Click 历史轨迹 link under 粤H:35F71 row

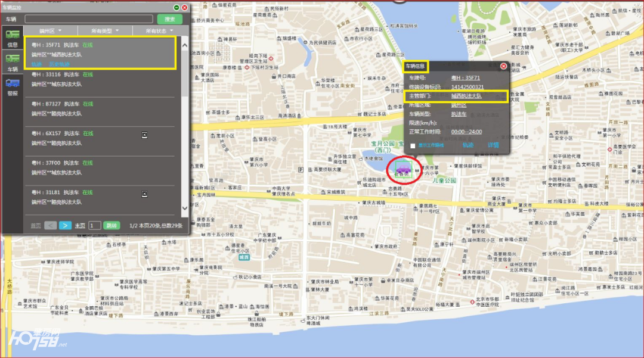[59, 64]
